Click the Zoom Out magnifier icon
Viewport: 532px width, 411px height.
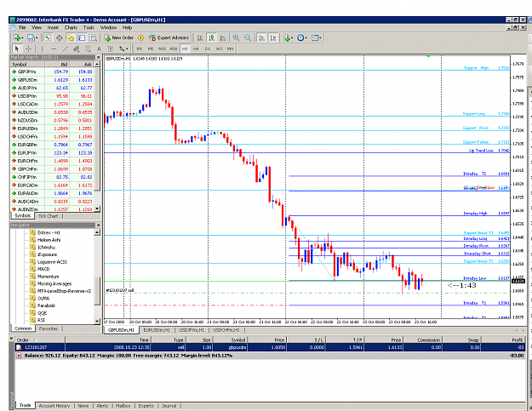248,37
